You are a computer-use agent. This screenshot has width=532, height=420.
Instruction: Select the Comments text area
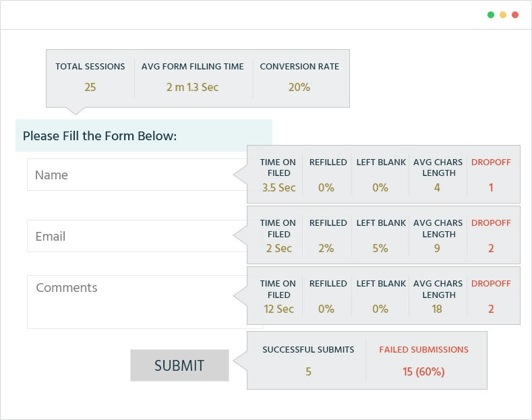tap(135, 301)
